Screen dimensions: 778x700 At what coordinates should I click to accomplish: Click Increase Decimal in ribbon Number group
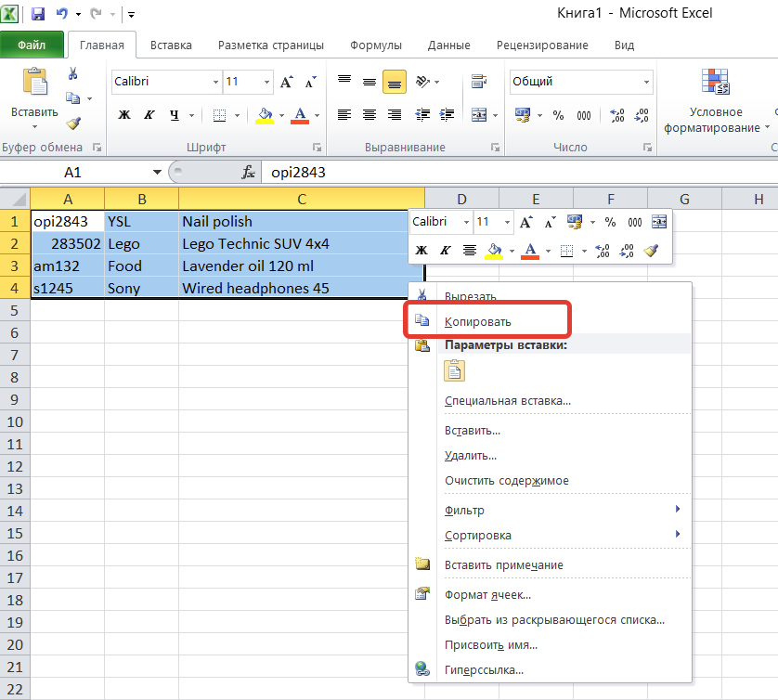pyautogui.click(x=616, y=116)
